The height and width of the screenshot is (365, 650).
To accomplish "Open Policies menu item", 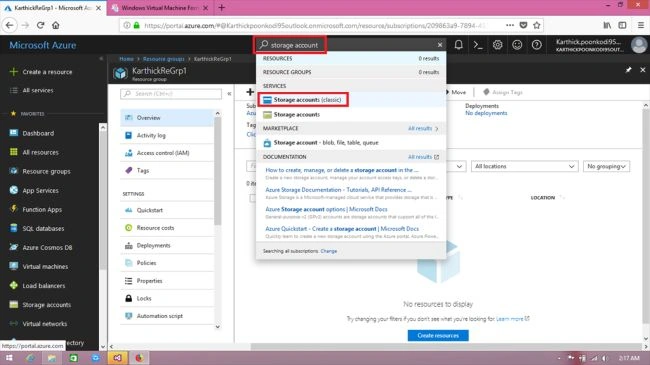I will pos(167,263).
